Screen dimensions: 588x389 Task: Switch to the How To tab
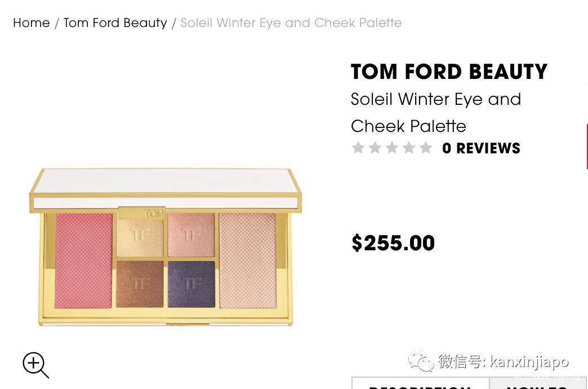538,383
